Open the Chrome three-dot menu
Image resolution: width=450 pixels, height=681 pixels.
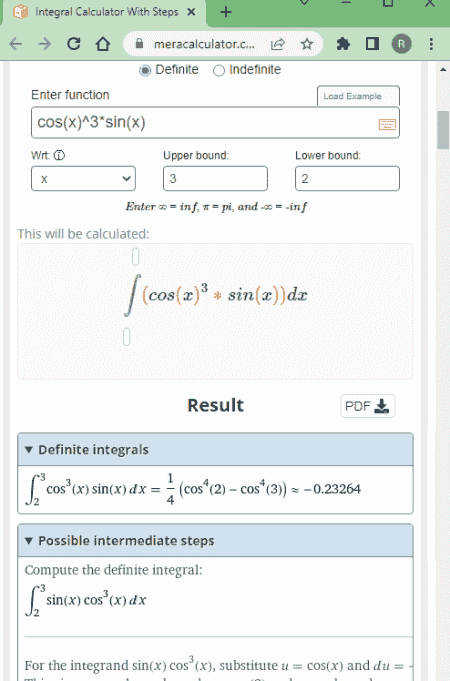click(x=431, y=44)
